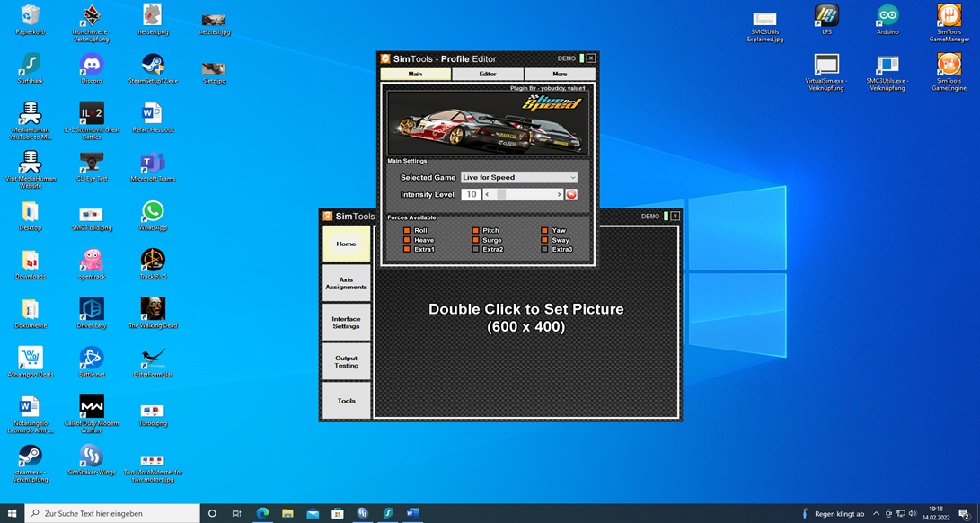Select the SteamSetup12.exe desktop icon
The height and width of the screenshot is (523, 980).
153,68
